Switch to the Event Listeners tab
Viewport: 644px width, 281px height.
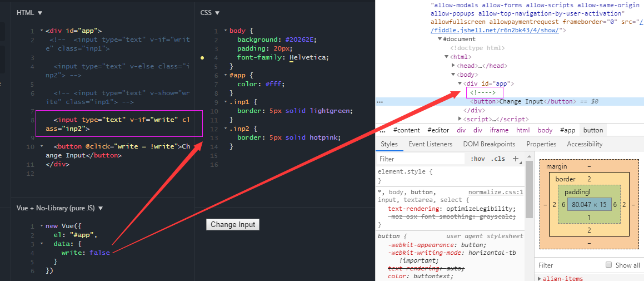(431, 144)
